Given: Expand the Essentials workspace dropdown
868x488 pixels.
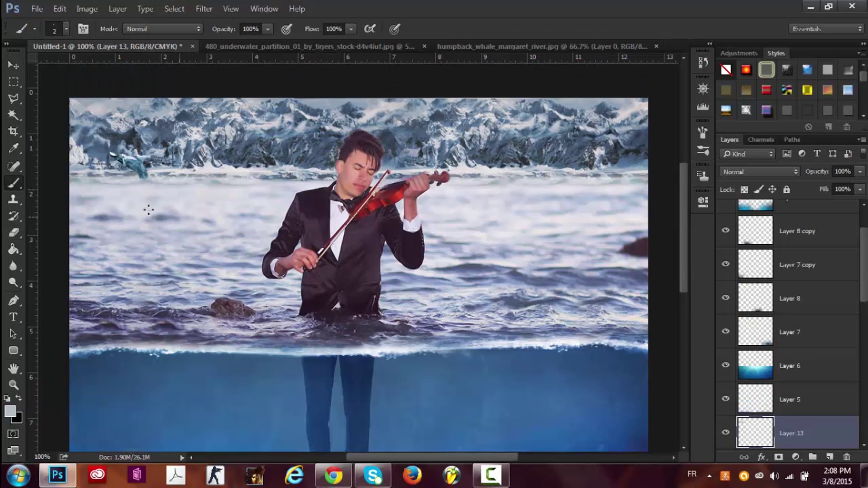Looking at the screenshot, I should pos(826,29).
